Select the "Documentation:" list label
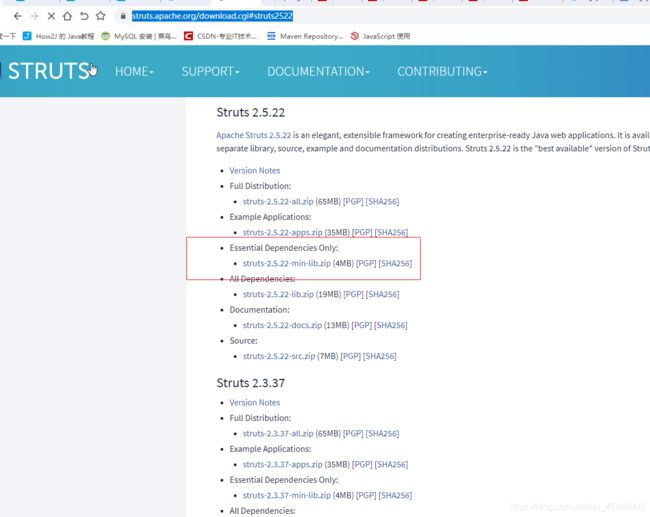Viewport: 650px width, 517px height. point(260,310)
